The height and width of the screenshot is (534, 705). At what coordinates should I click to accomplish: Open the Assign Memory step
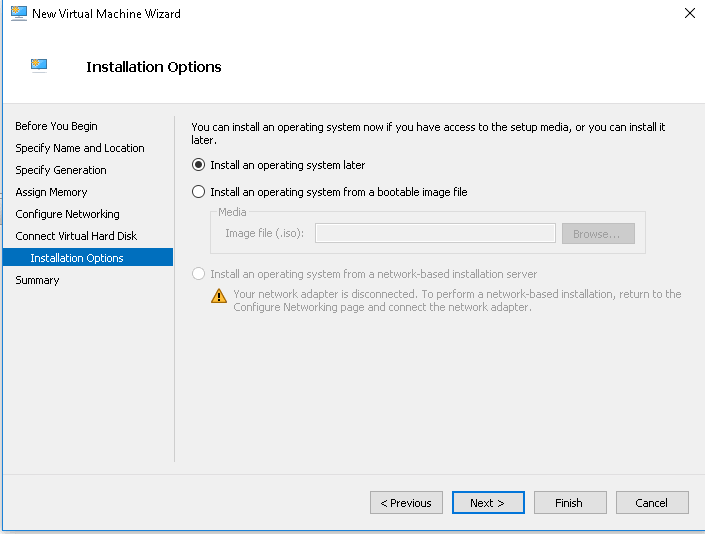51,192
